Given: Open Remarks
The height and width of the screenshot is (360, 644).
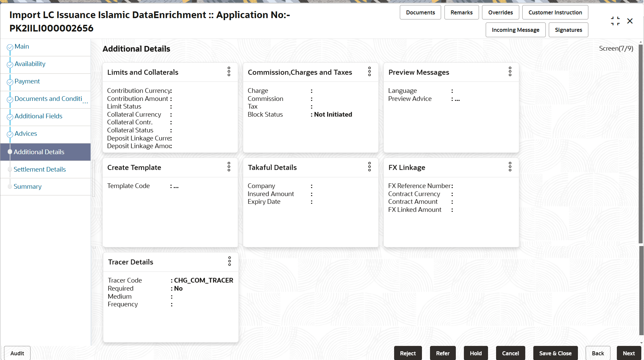Looking at the screenshot, I should (x=462, y=12).
